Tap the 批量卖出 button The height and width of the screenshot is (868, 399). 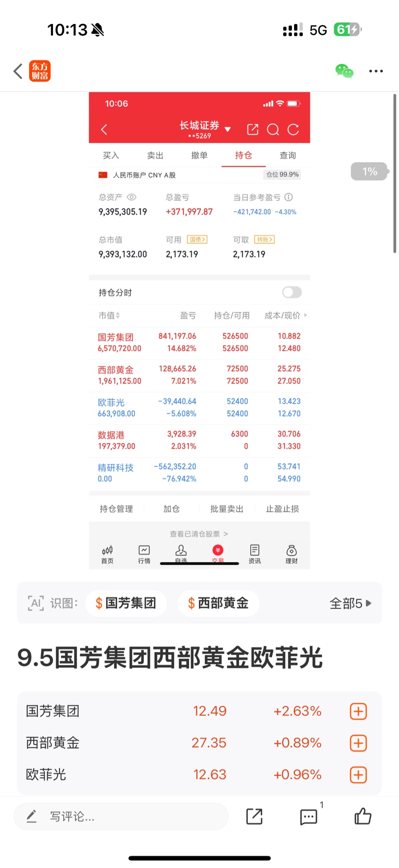pyautogui.click(x=227, y=509)
